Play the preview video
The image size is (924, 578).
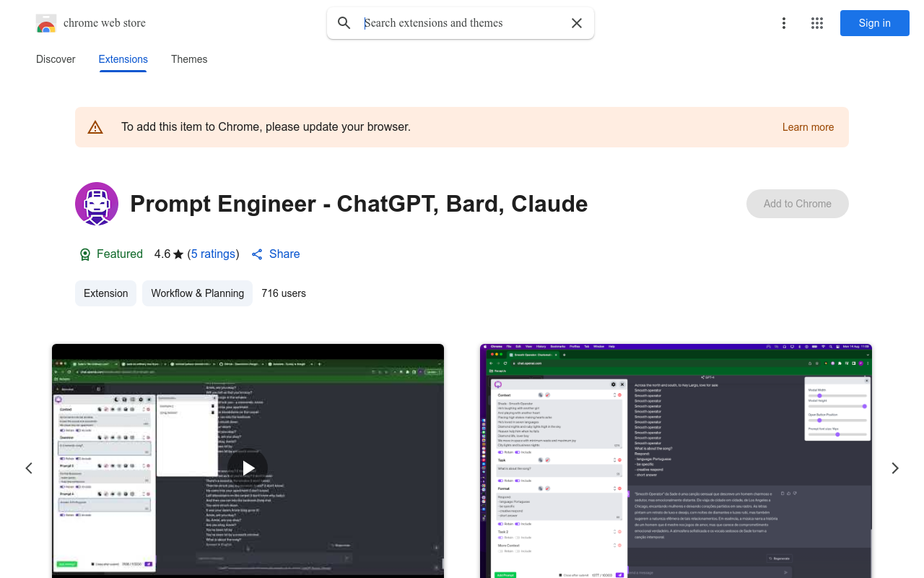click(248, 468)
